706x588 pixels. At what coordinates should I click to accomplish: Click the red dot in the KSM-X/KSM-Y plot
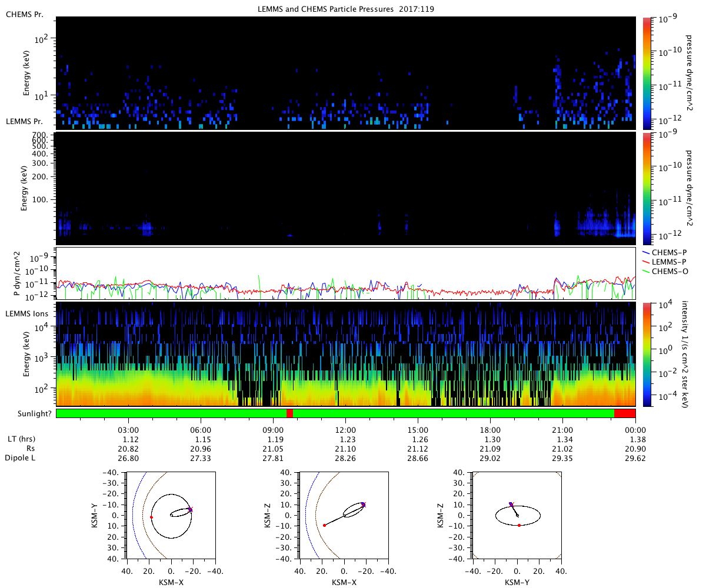(151, 517)
